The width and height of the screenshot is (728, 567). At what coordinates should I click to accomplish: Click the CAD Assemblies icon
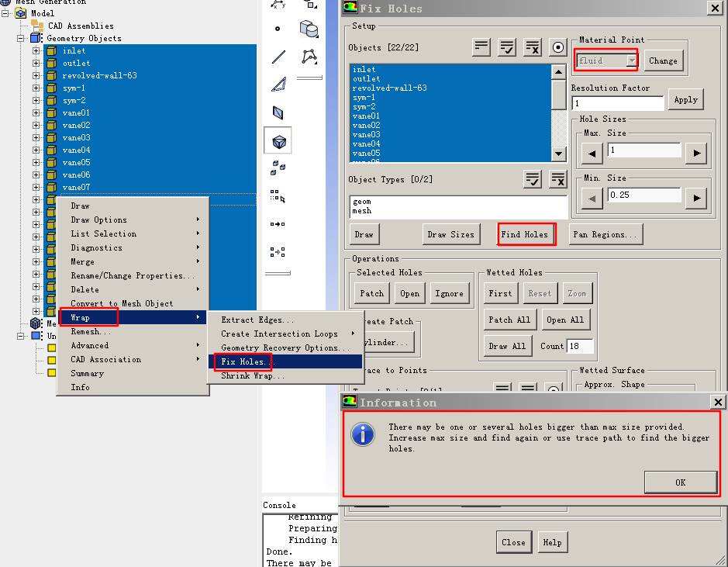37,26
